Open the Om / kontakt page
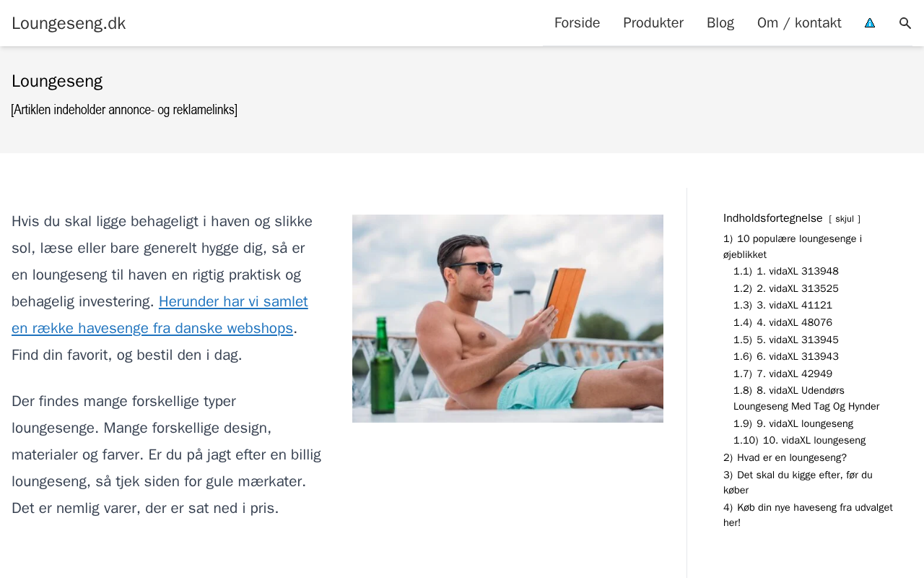Image resolution: width=924 pixels, height=578 pixels. (799, 23)
